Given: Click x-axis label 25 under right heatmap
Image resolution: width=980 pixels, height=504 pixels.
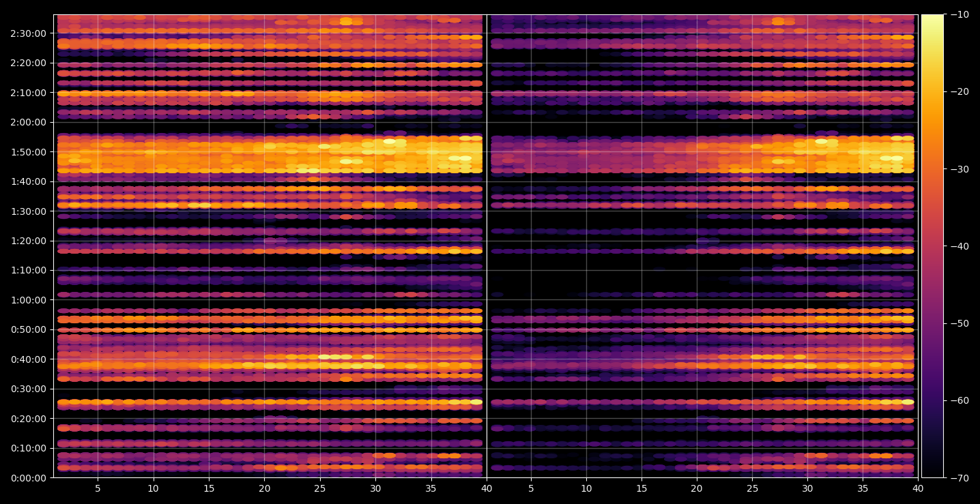Looking at the screenshot, I should tap(752, 488).
